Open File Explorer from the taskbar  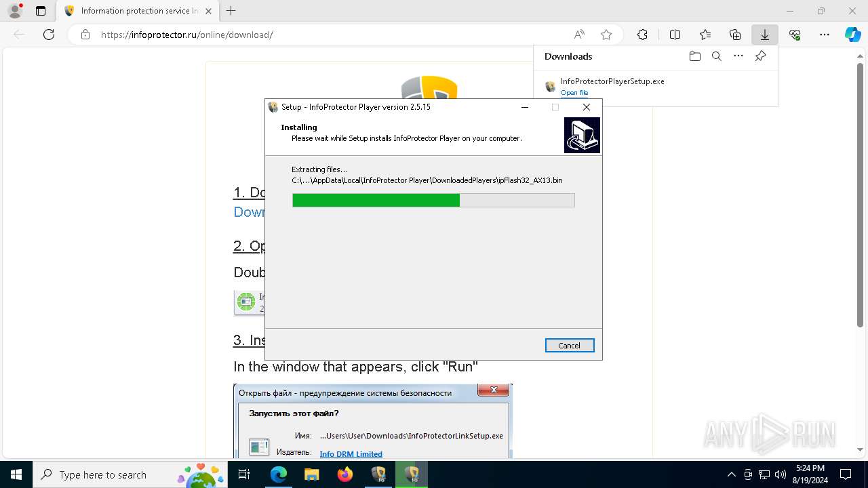[311, 474]
